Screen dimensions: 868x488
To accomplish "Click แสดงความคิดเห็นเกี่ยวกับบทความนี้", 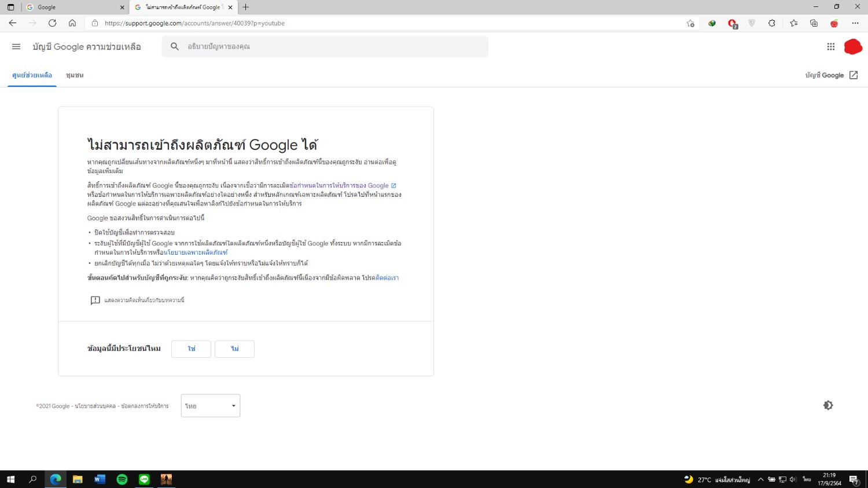I will tap(144, 300).
